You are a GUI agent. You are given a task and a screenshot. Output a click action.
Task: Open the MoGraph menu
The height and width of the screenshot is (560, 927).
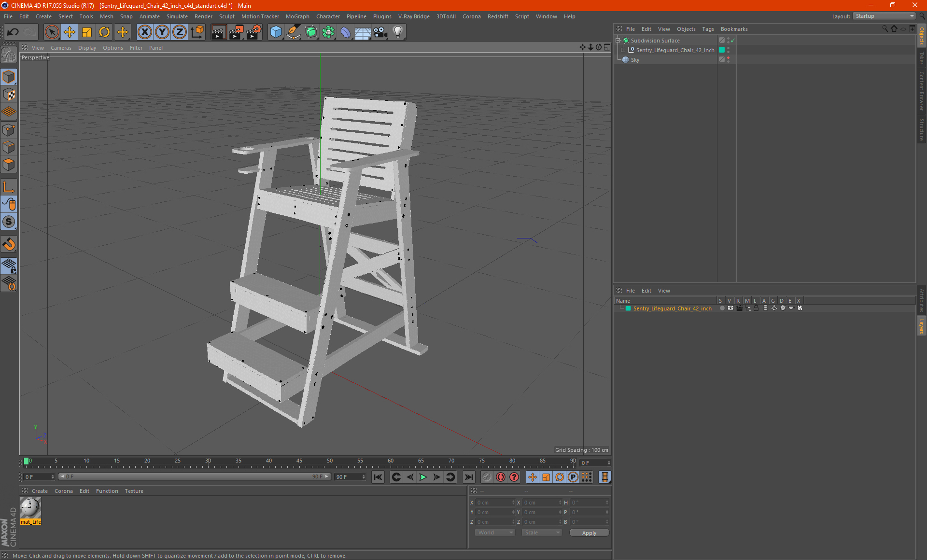[297, 16]
